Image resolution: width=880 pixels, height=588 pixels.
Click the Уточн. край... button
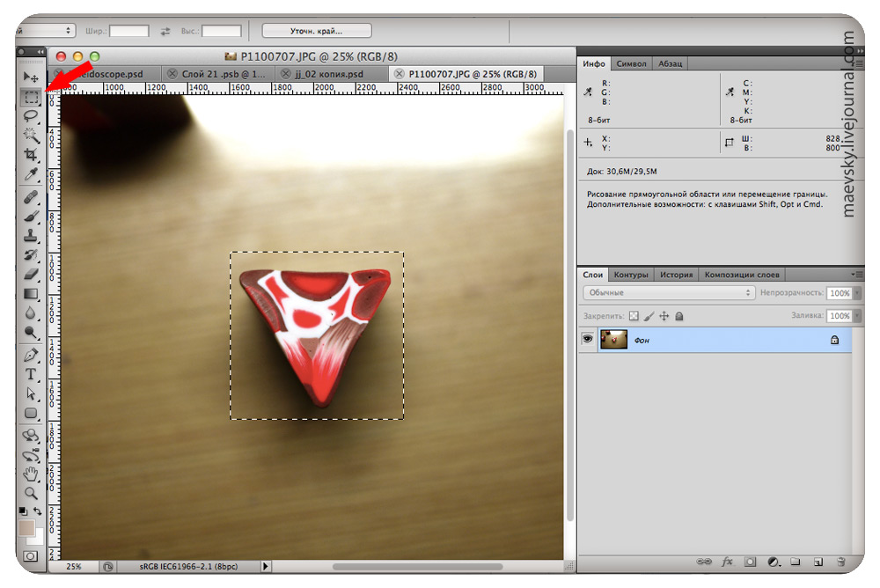point(317,31)
